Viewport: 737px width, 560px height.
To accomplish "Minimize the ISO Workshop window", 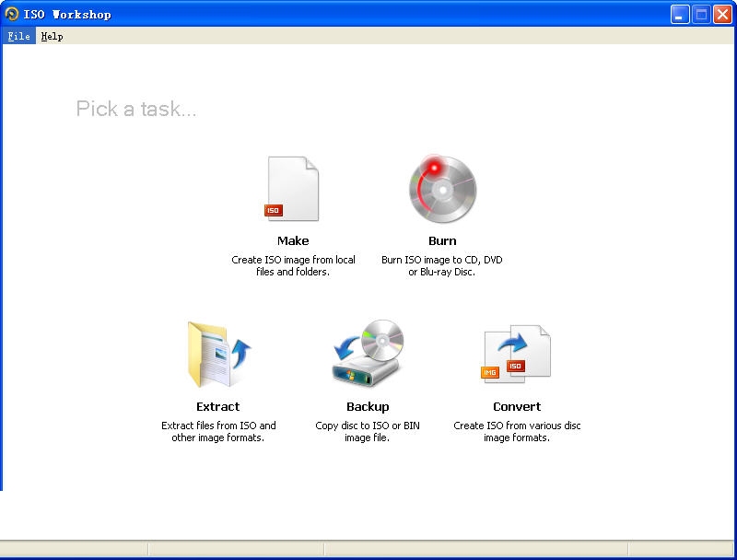I will pos(680,15).
